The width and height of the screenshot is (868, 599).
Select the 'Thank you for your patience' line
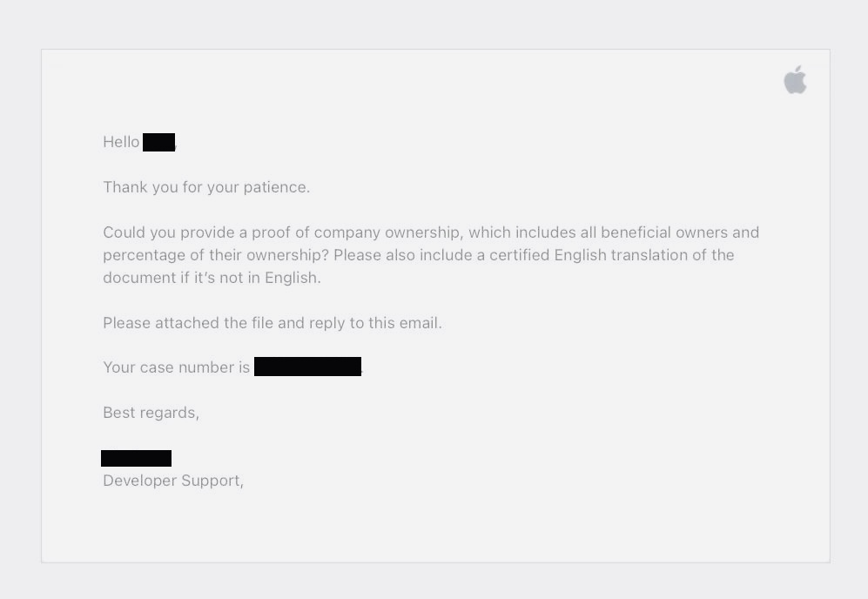205,187
